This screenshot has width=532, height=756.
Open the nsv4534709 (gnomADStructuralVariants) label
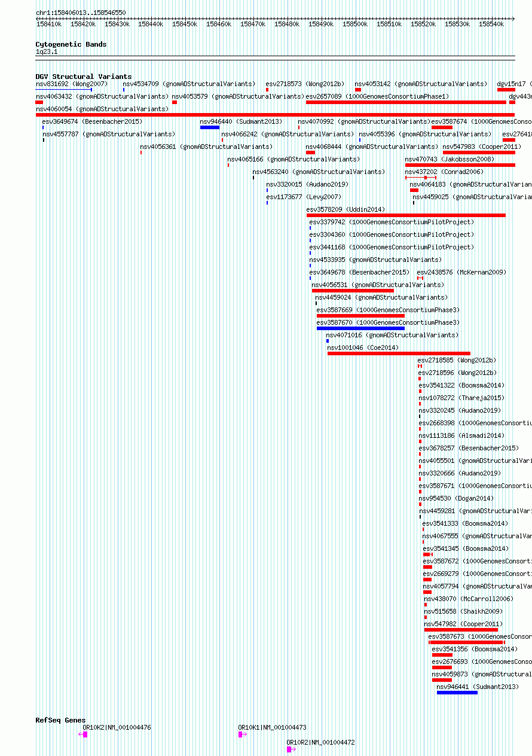pyautogui.click(x=189, y=84)
